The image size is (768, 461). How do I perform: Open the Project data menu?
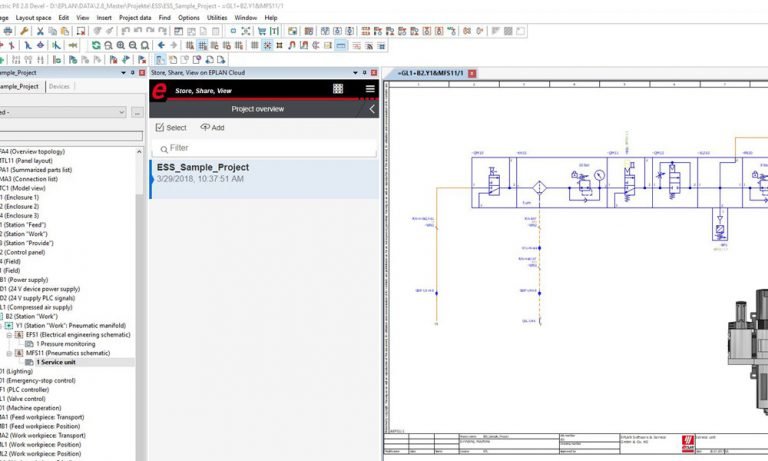pyautogui.click(x=135, y=18)
